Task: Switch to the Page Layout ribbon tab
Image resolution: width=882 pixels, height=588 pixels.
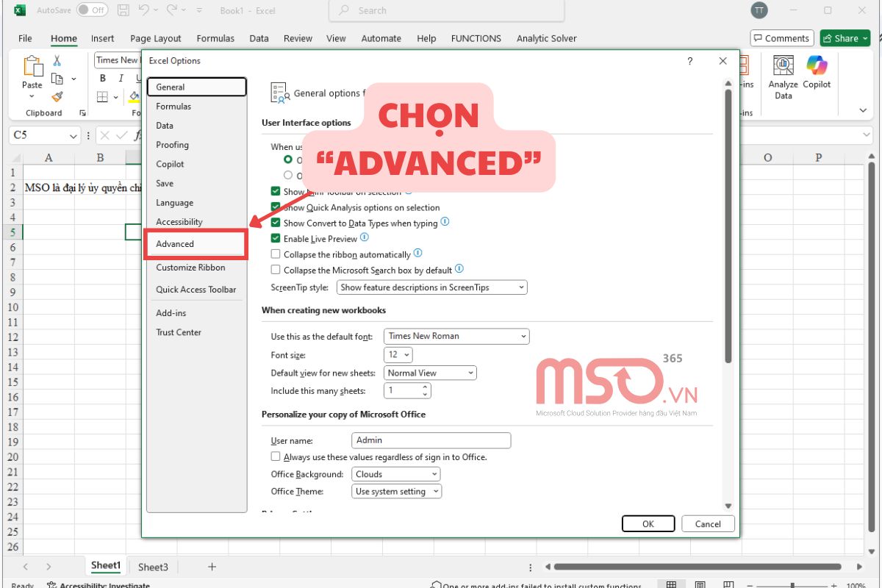Action: coord(156,38)
